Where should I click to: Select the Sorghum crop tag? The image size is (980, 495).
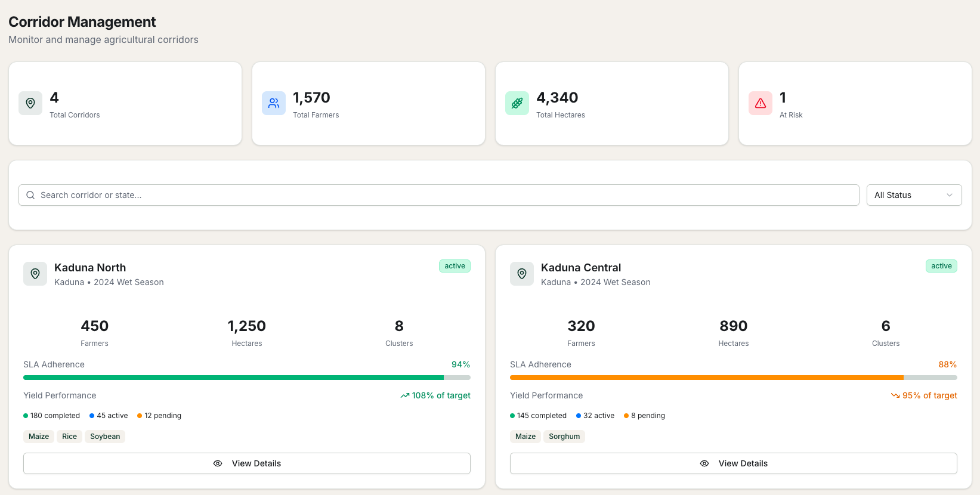(564, 437)
